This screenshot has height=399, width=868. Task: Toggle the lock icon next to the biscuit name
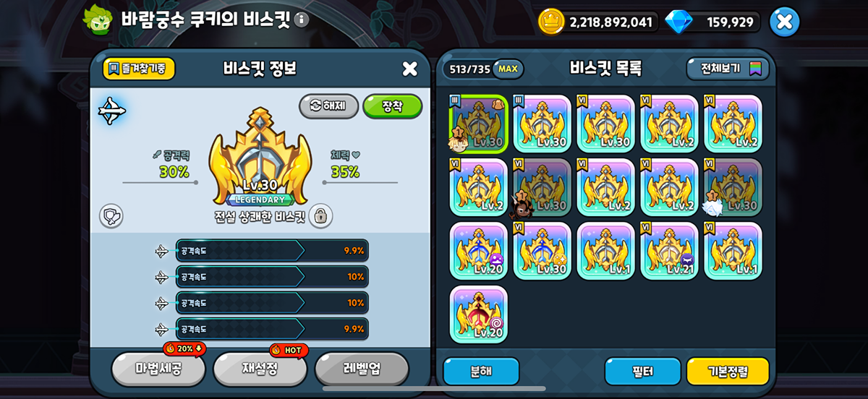(320, 215)
